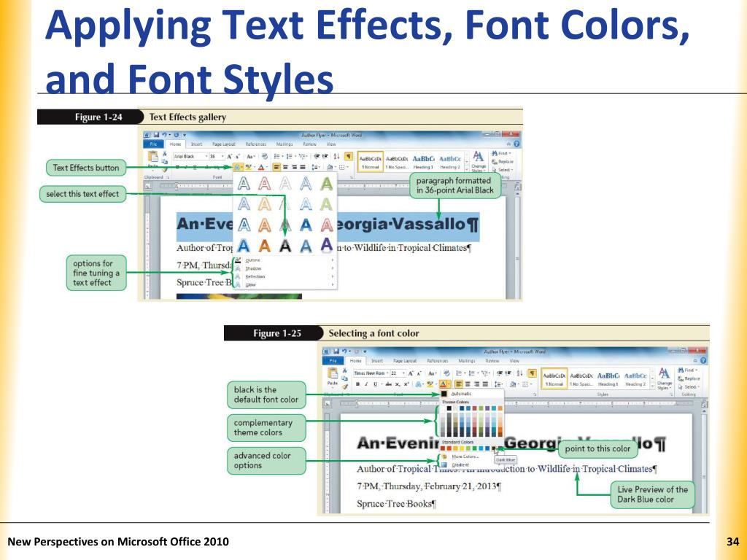Viewport: 747px width, 560px height.
Task: Choose the black glowing A text effect in gallery
Action: [x=285, y=246]
